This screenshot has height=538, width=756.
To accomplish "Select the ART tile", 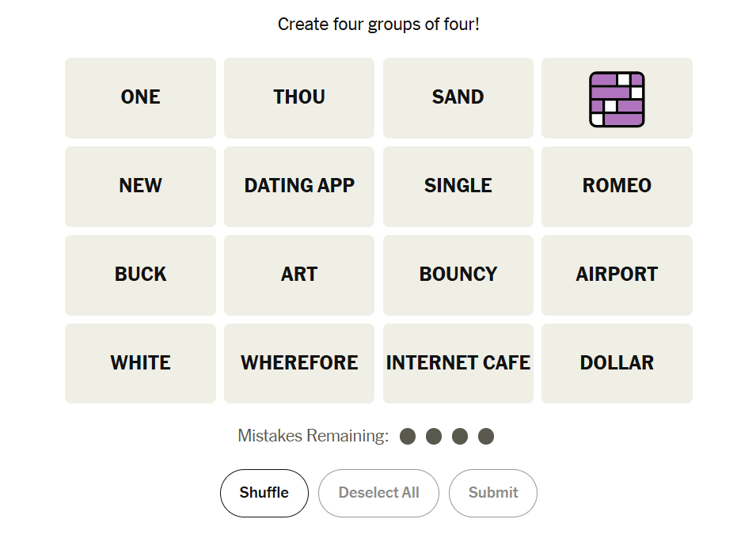I will tap(299, 275).
